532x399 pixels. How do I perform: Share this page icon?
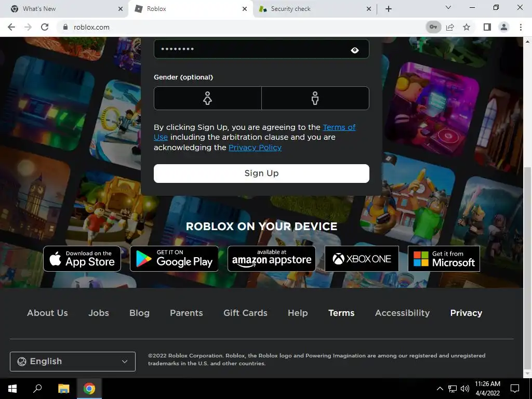pos(450,27)
